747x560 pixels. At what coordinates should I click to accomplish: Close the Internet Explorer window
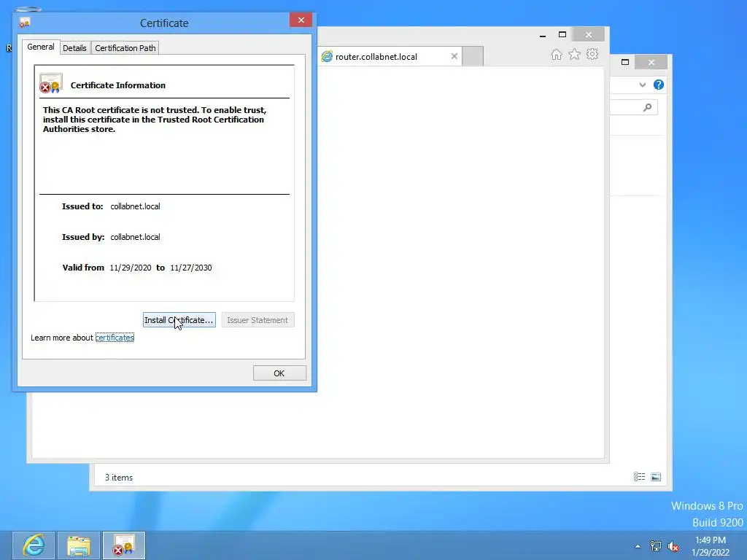[x=589, y=35]
